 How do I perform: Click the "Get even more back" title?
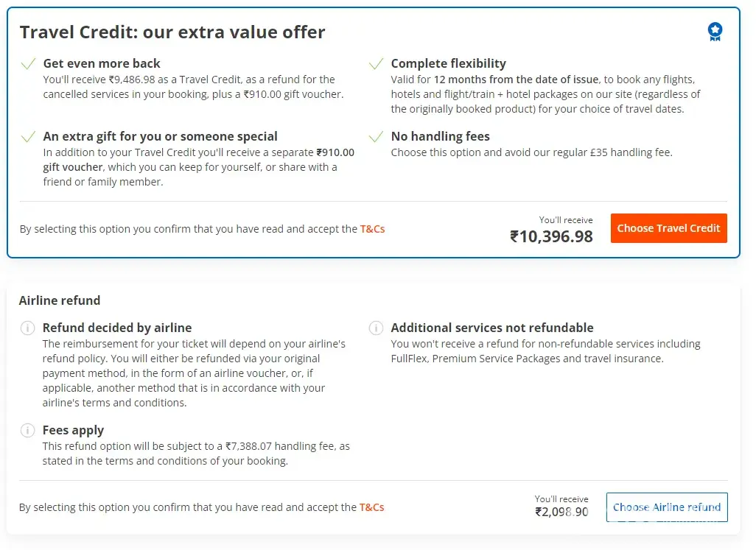(102, 63)
